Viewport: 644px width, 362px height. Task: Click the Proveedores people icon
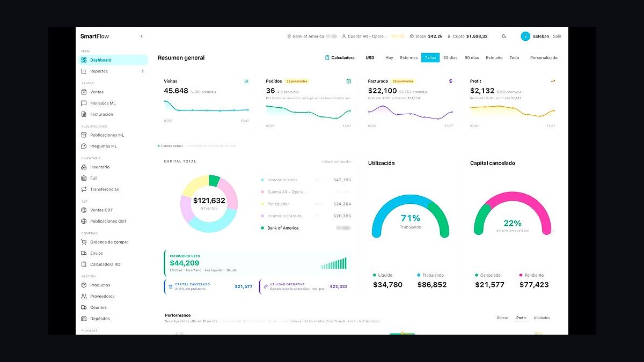pyautogui.click(x=84, y=296)
